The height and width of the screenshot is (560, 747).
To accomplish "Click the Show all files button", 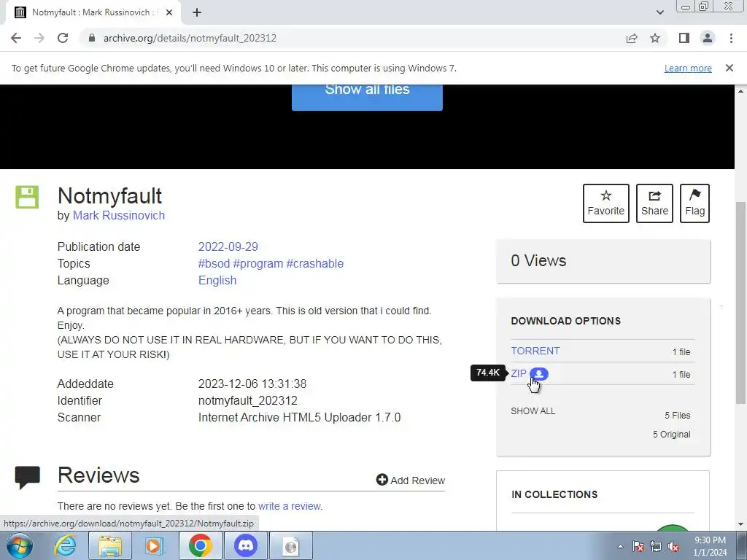I will coord(367,97).
